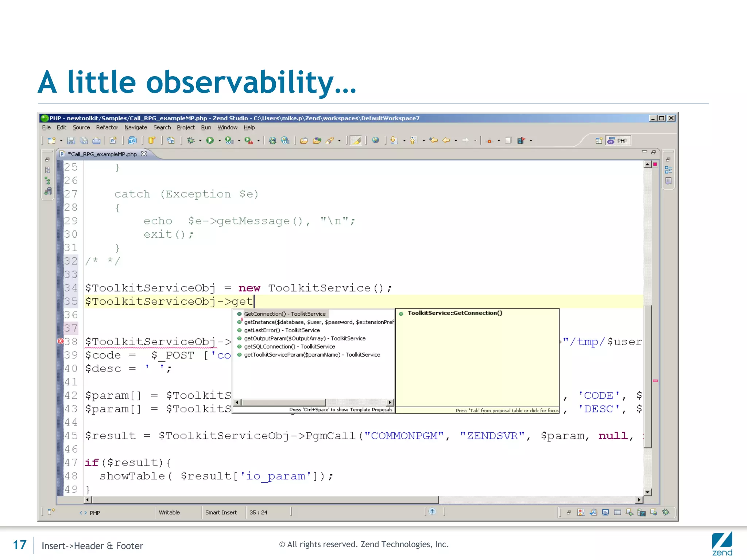This screenshot has width=747, height=560.
Task: Open the Navigate menu
Action: pyautogui.click(x=136, y=128)
